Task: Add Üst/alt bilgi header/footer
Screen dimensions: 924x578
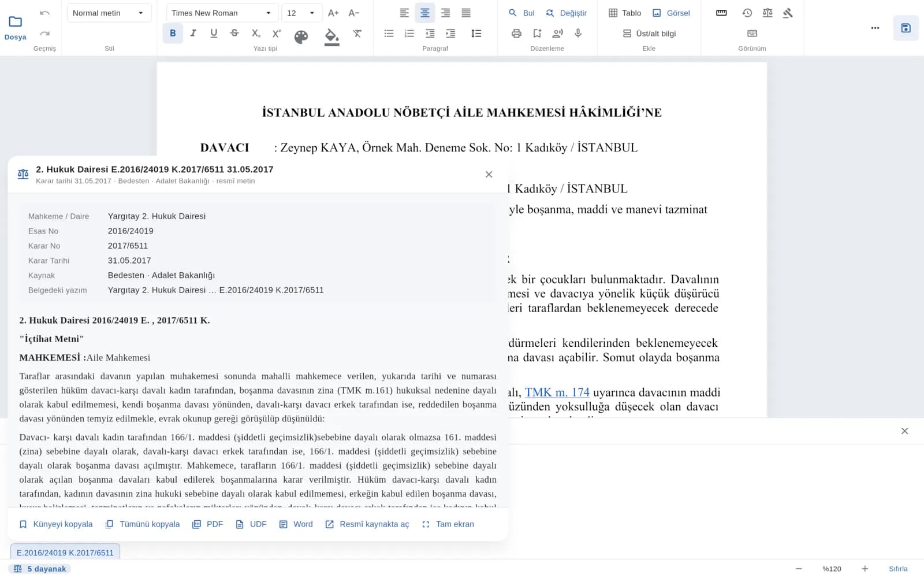Action: (x=649, y=34)
